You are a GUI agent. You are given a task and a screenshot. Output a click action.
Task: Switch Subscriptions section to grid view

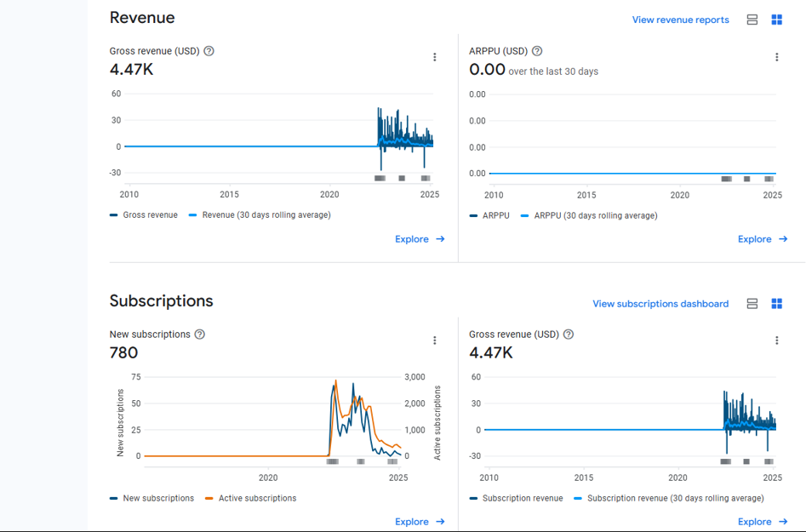[776, 304]
